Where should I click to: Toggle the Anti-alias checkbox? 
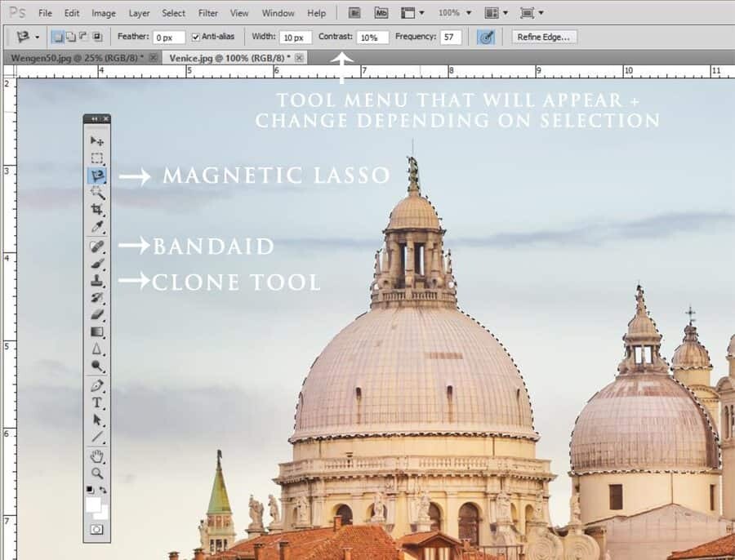[196, 37]
